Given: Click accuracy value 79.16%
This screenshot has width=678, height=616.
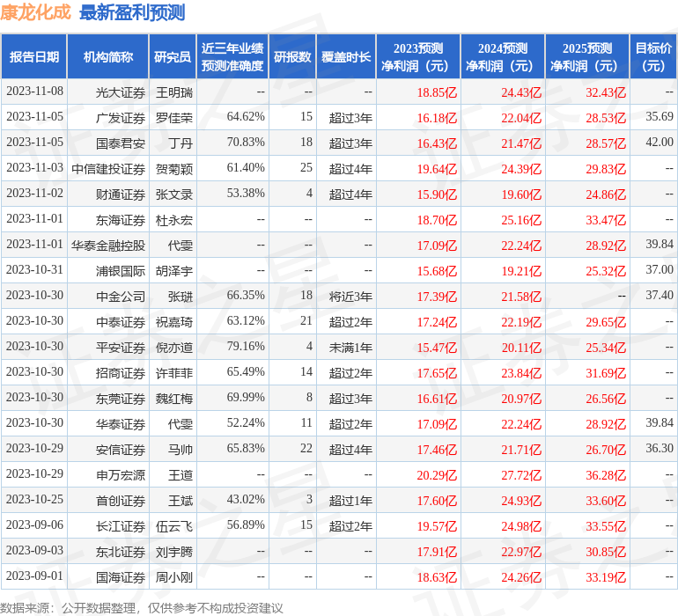Looking at the screenshot, I should tap(246, 346).
